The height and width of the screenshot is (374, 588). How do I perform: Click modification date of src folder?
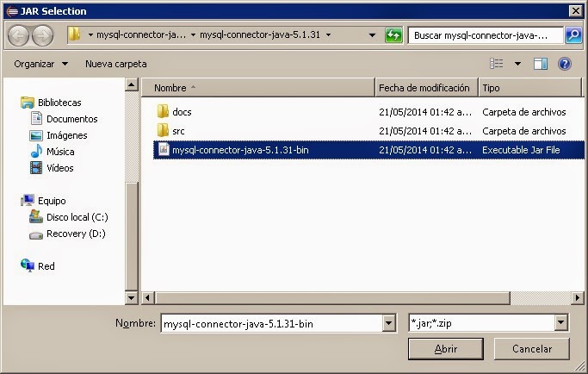coord(425,131)
